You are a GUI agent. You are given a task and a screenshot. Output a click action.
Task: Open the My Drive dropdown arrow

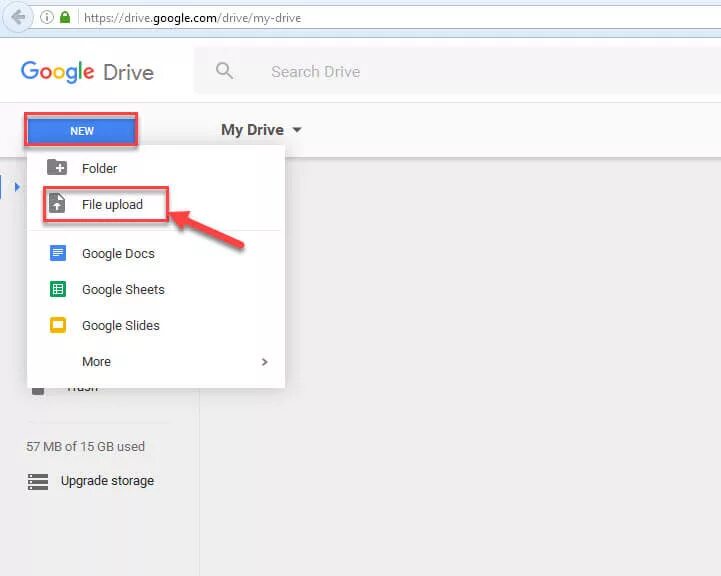pos(297,130)
